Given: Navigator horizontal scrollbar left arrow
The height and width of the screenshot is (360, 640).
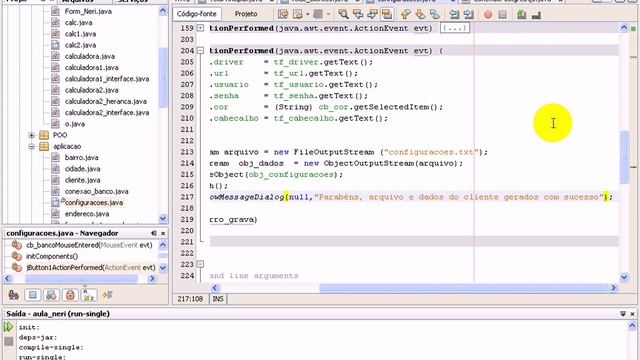Looking at the screenshot, I should coord(8,279).
